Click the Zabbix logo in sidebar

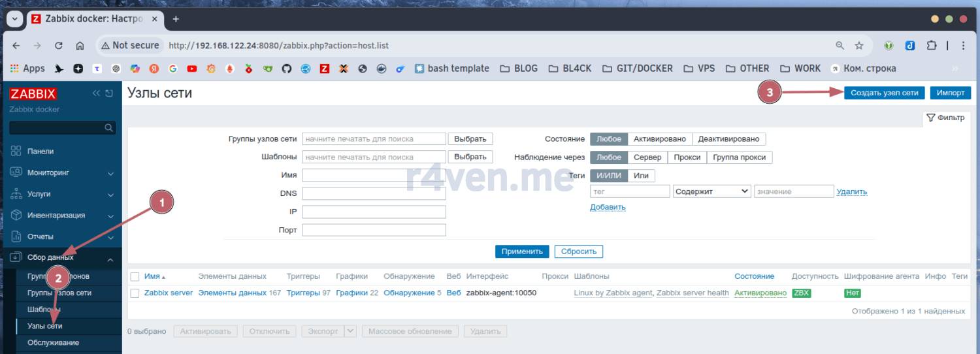(x=33, y=93)
